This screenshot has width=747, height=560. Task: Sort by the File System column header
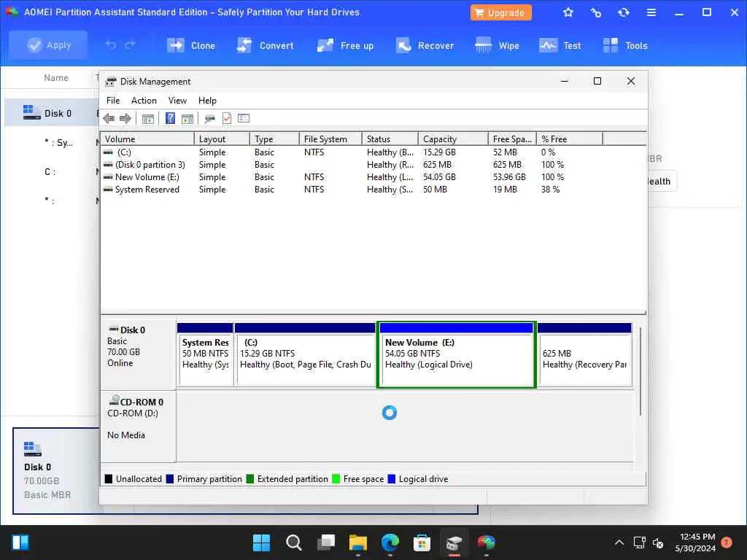tap(330, 139)
